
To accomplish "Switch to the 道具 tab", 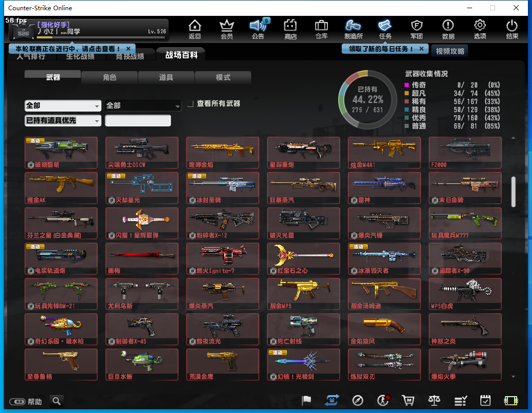I will click(x=166, y=77).
